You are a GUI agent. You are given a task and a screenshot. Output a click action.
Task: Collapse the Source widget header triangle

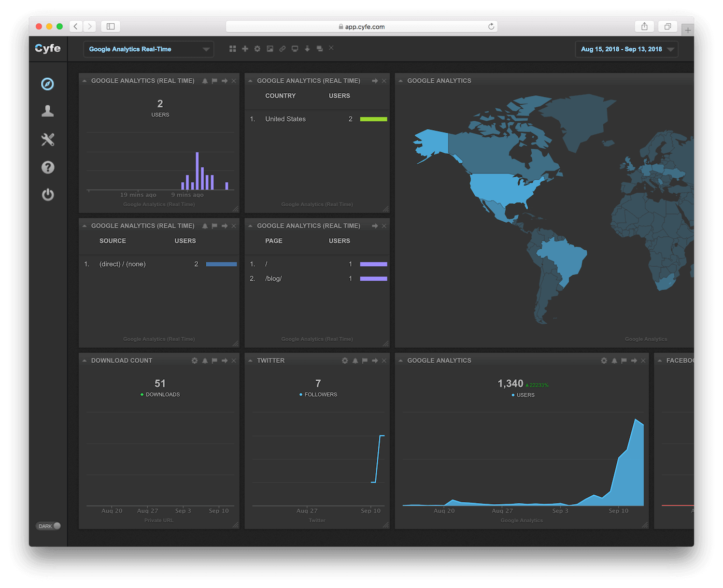tap(84, 226)
